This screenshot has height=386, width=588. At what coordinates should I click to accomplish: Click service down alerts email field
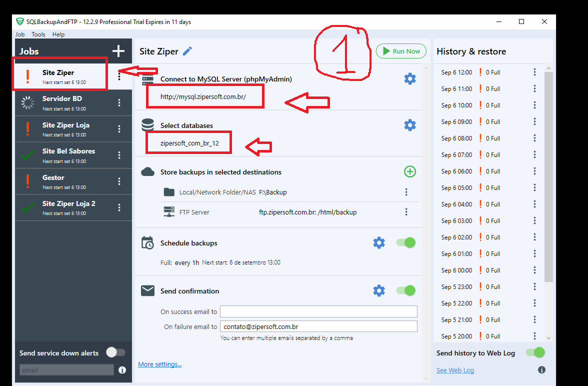coord(66,370)
